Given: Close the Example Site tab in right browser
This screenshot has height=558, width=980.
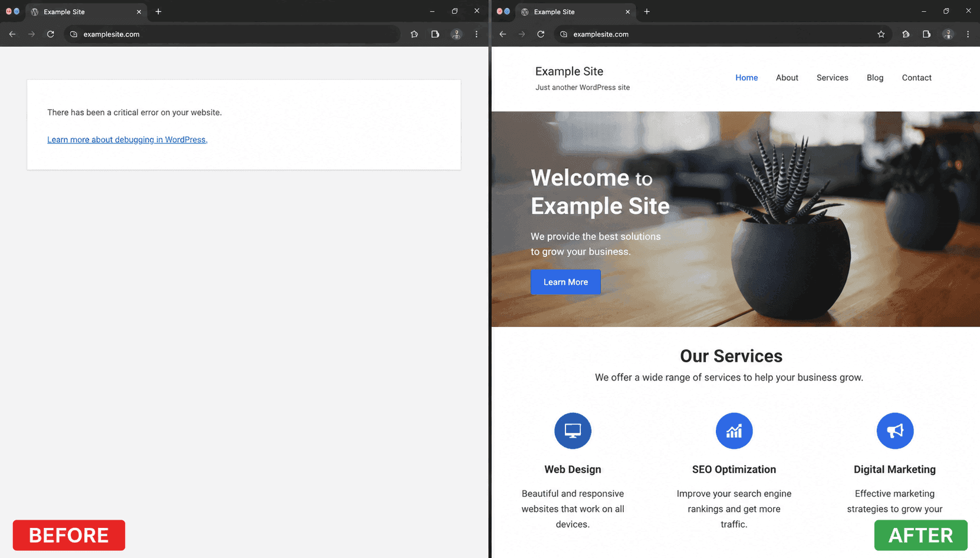Looking at the screenshot, I should (x=627, y=12).
